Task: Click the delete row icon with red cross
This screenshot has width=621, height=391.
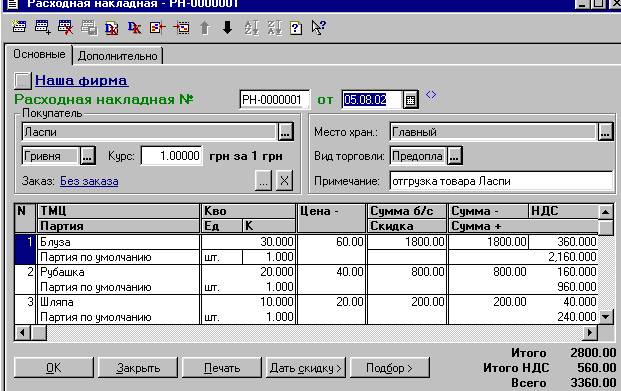Action: (65, 27)
